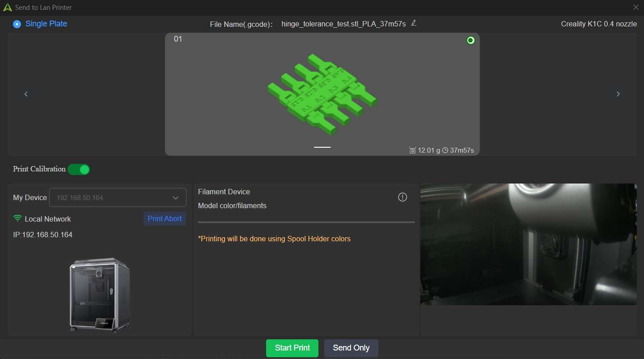Select the Single Plate radio button
Screen dimensions: 644x359
coord(17,24)
